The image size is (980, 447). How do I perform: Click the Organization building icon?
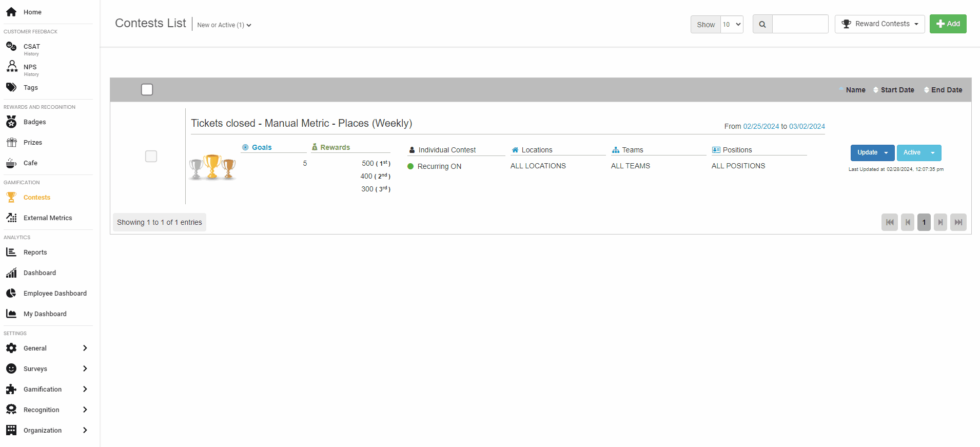click(x=11, y=430)
